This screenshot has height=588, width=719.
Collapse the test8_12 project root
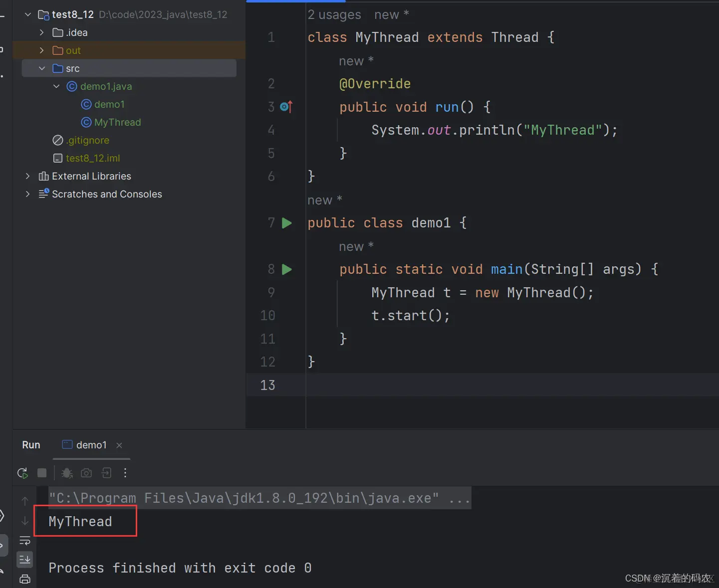(x=28, y=14)
